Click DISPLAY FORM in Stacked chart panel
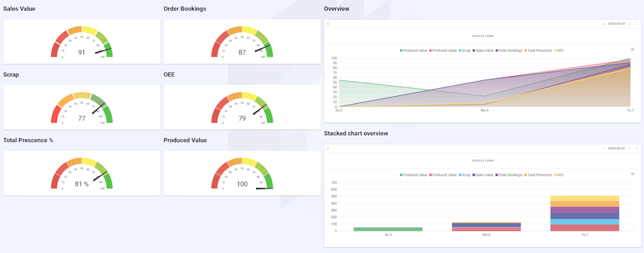Screen dimensions: 644x253 pyautogui.click(x=482, y=160)
